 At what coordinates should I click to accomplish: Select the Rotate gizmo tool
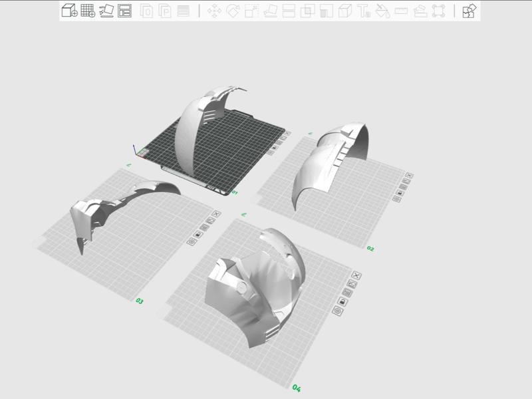coord(233,11)
